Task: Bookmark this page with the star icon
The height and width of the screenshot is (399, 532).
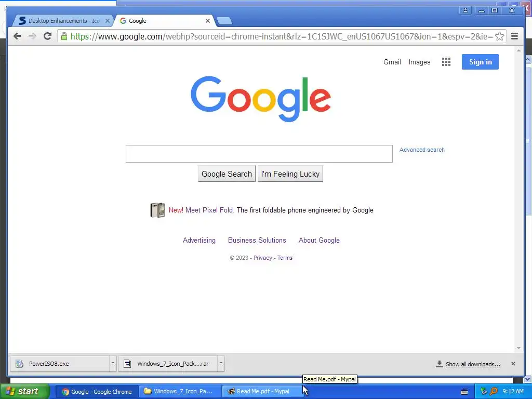Action: tap(499, 36)
